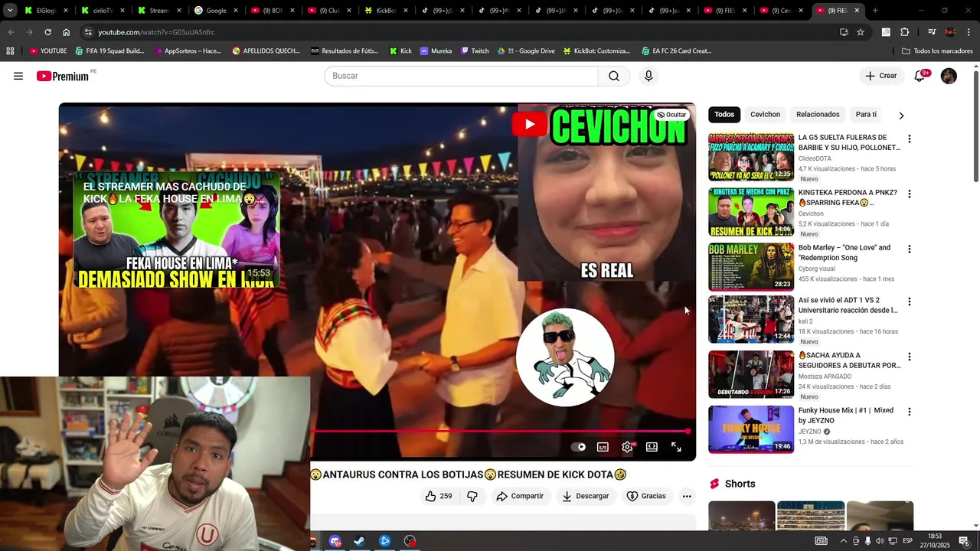Open Todos los marcadores folder
This screenshot has height=551, width=980.
937,51
